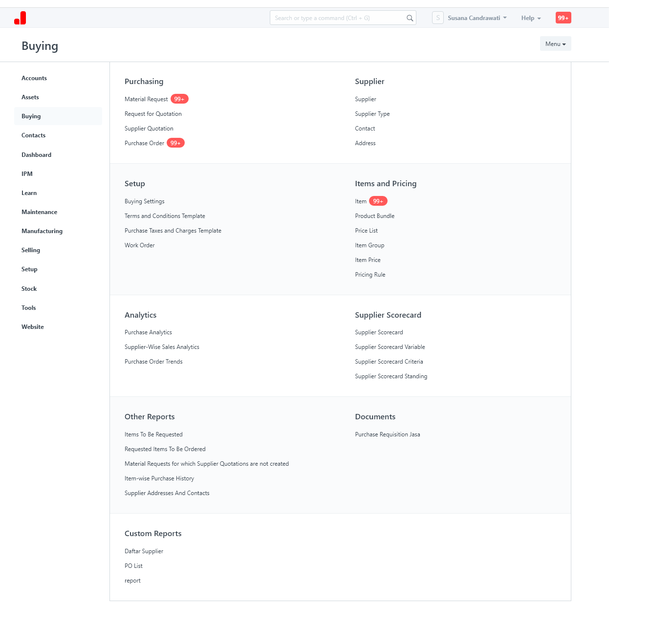The width and height of the screenshot is (672, 627).
Task: Click the 99+ badge beside Item
Action: click(x=378, y=201)
